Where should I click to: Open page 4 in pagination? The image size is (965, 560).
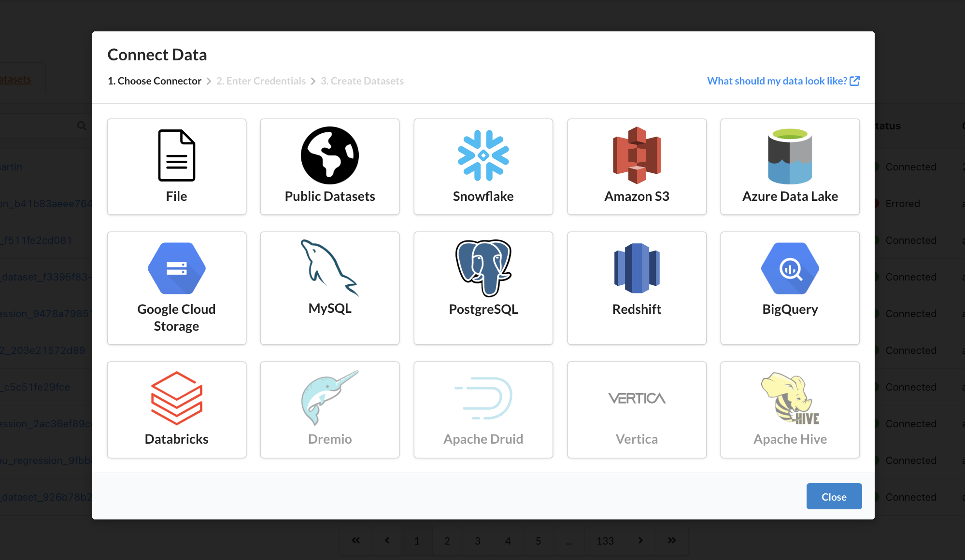pyautogui.click(x=508, y=541)
